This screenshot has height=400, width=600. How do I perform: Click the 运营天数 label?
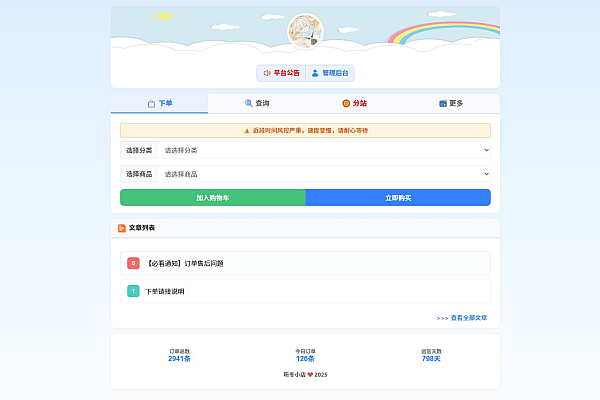[431, 351]
